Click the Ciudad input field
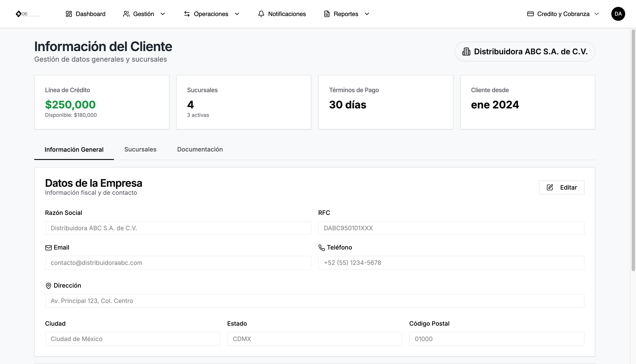The height and width of the screenshot is (364, 636). (x=132, y=339)
